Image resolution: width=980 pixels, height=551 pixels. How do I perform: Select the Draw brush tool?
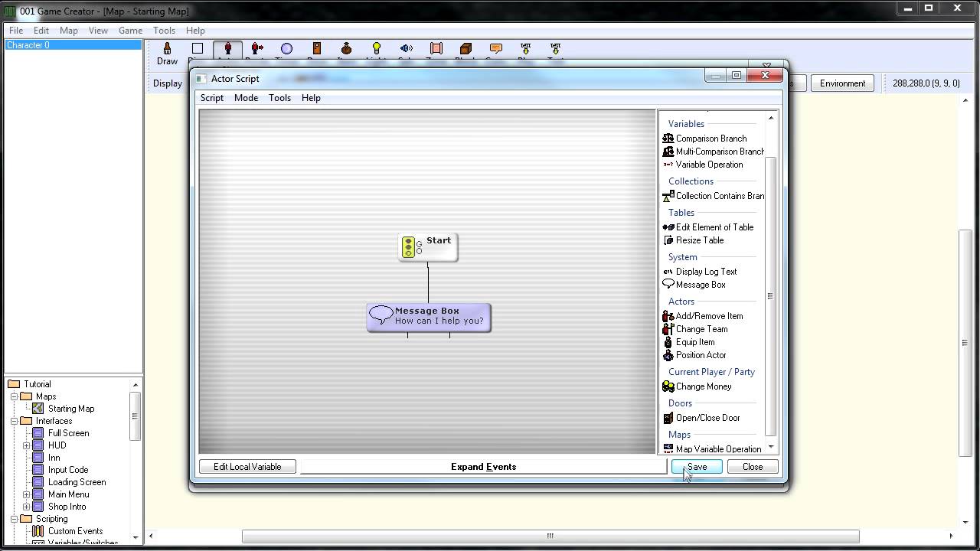[167, 54]
